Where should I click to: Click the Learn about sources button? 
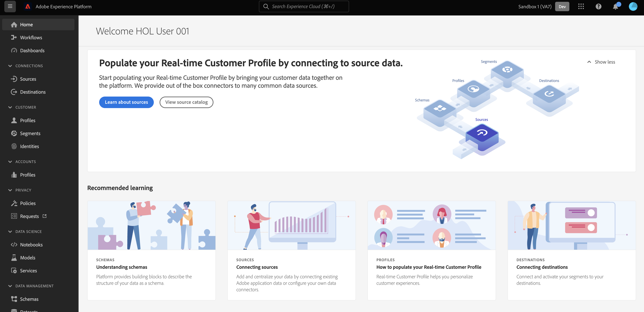[126, 102]
